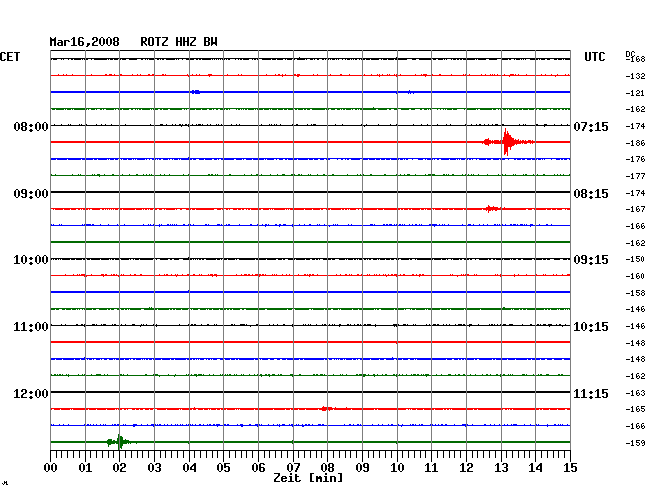650x494 pixels.
Task: Click the 11 minute axis label
Action: [x=431, y=468]
